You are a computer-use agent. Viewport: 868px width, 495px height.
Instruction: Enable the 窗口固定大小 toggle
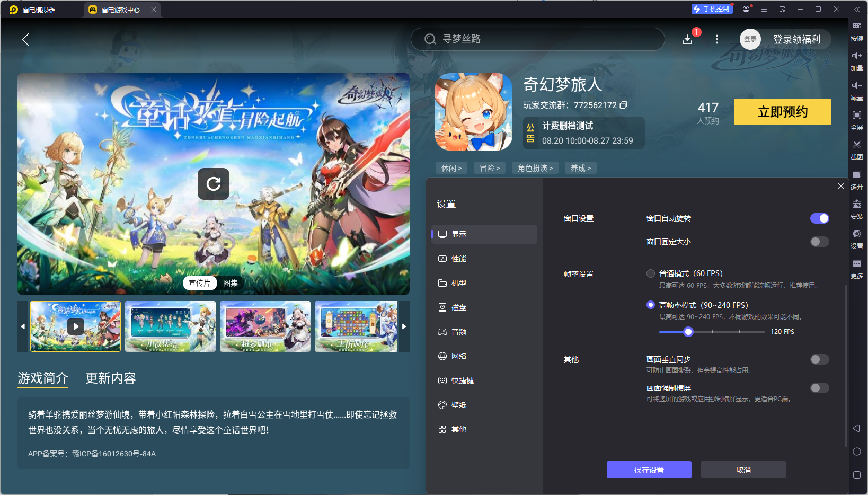[x=819, y=242]
